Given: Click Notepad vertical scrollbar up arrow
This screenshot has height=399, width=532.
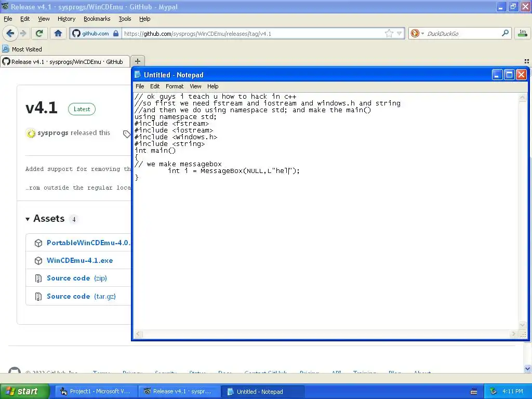Looking at the screenshot, I should (x=523, y=97).
